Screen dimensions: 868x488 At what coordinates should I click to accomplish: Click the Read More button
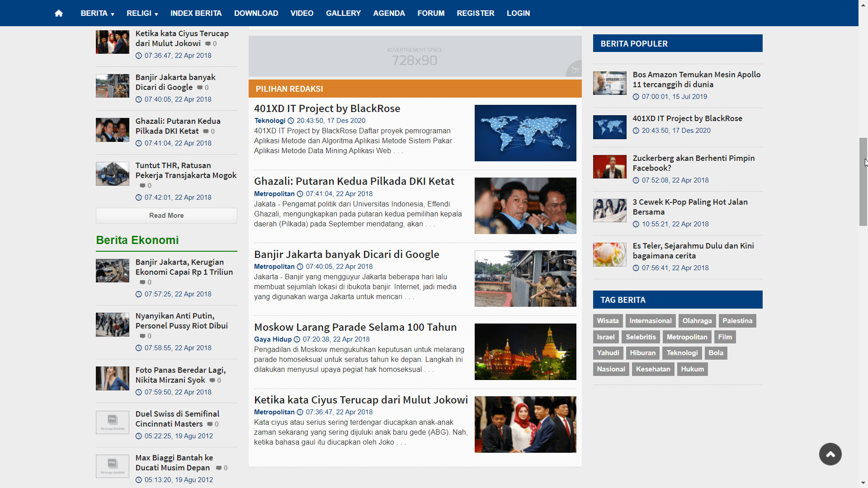(x=166, y=216)
